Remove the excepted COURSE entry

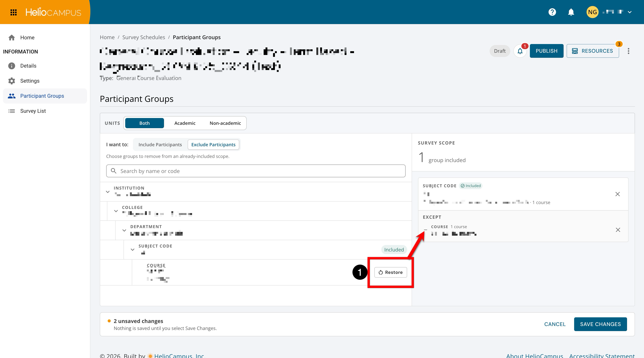click(x=618, y=230)
